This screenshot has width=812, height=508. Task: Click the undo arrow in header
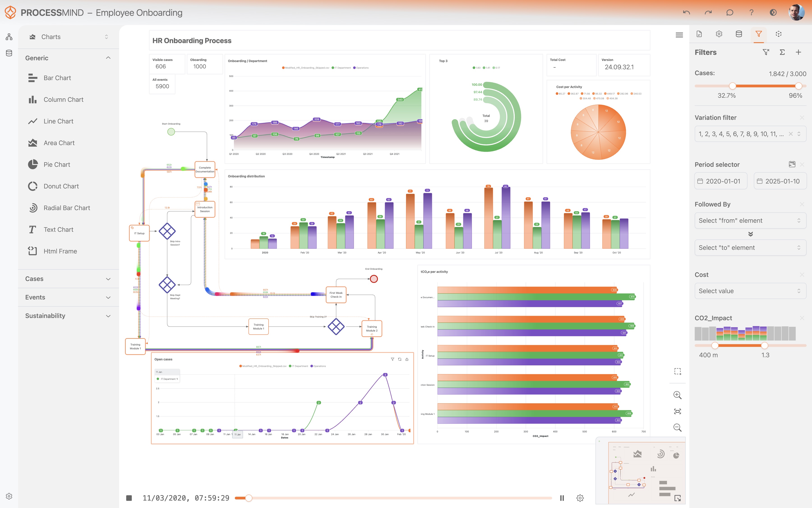[x=686, y=13]
